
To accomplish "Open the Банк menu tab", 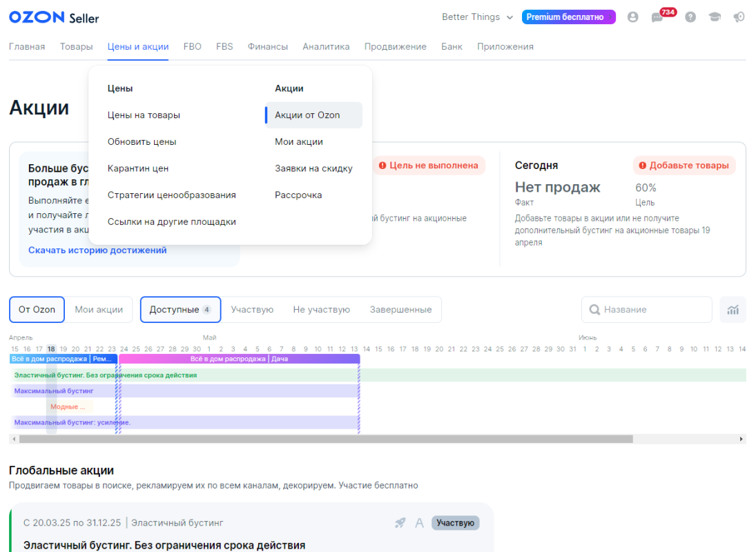I will click(452, 47).
